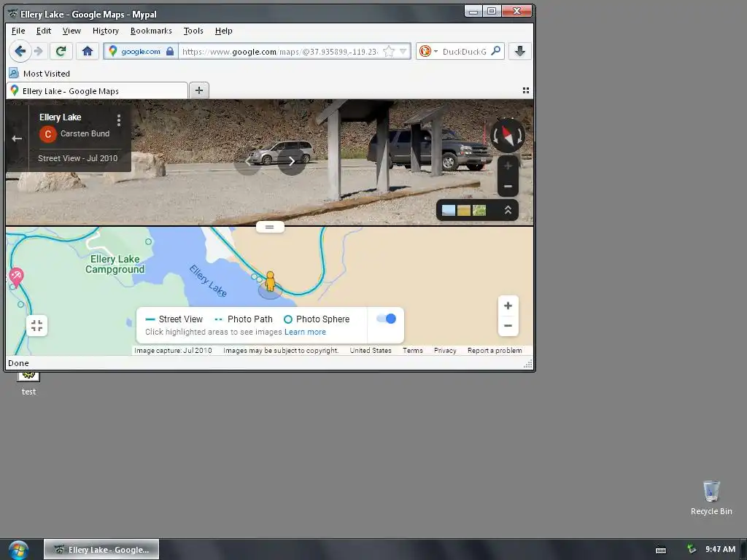Viewport: 747px width, 560px height.
Task: Click the Ellery Lake water label
Action: coord(208,281)
